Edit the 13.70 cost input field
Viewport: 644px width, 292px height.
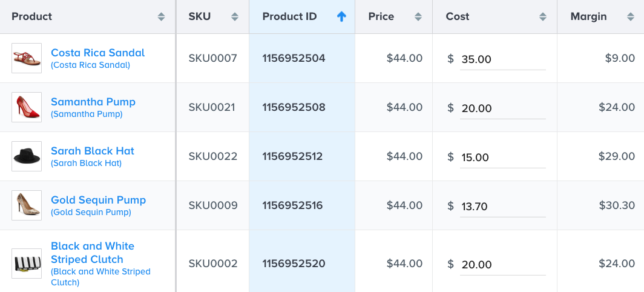(503, 207)
